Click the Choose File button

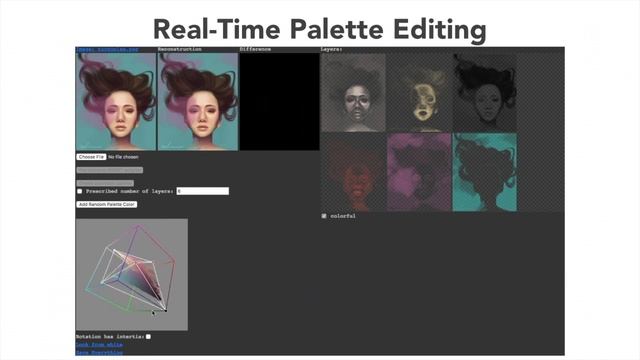tap(91, 157)
